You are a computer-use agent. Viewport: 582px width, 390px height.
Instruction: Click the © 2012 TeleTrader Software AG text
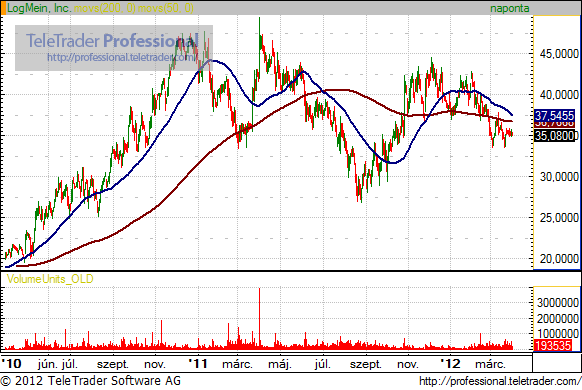coord(91,381)
